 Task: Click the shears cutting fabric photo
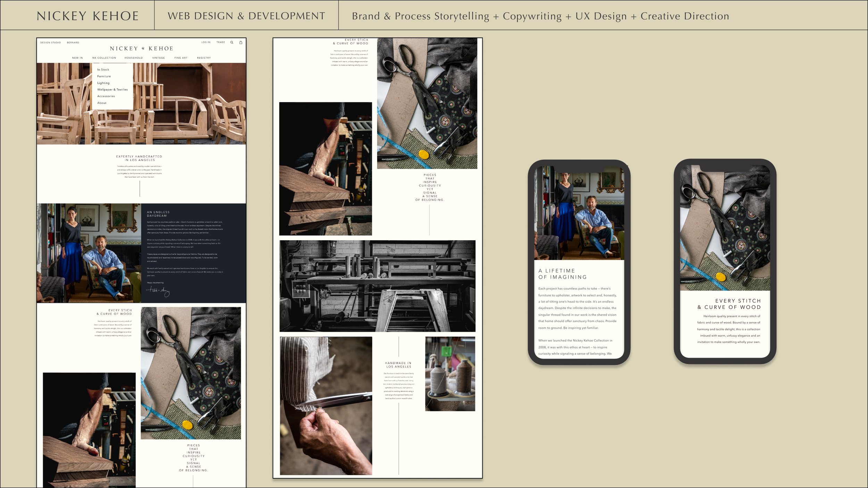coord(326,406)
